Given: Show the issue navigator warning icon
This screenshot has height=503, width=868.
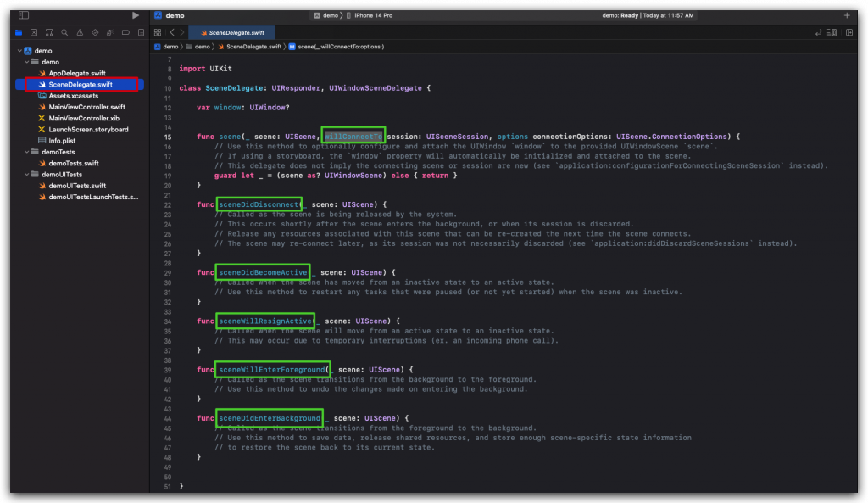Looking at the screenshot, I should coord(80,33).
